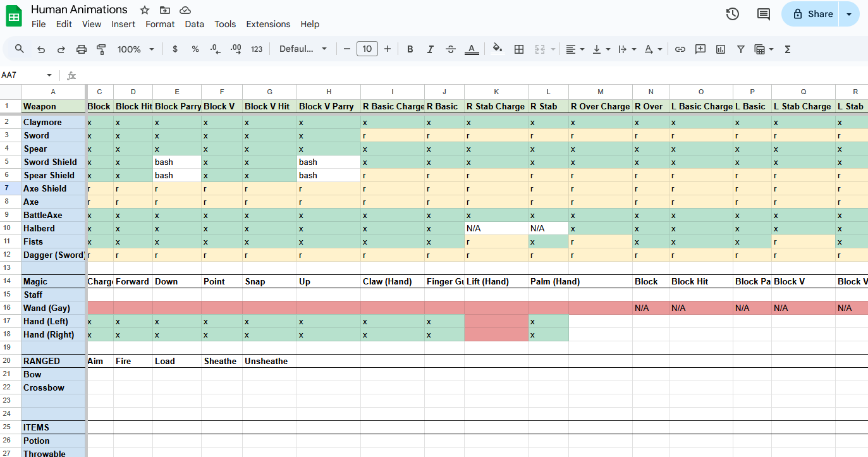Image resolution: width=868 pixels, height=457 pixels.
Task: Click the move to folder icon
Action: (165, 10)
